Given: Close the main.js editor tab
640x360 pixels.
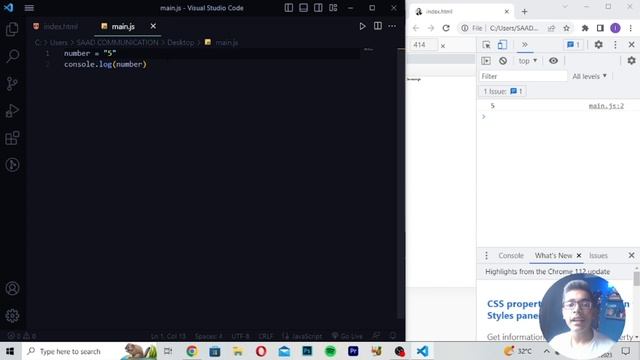Looking at the screenshot, I should tap(153, 26).
